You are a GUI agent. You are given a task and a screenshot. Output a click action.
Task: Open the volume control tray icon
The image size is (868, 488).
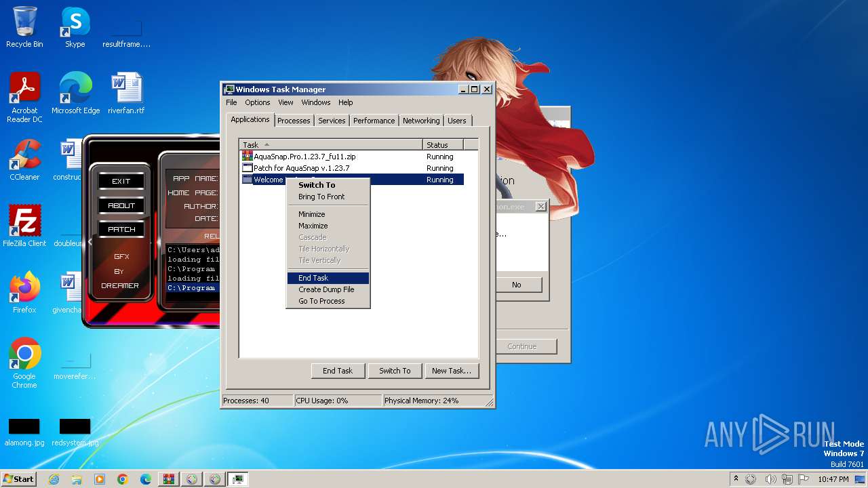[771, 479]
